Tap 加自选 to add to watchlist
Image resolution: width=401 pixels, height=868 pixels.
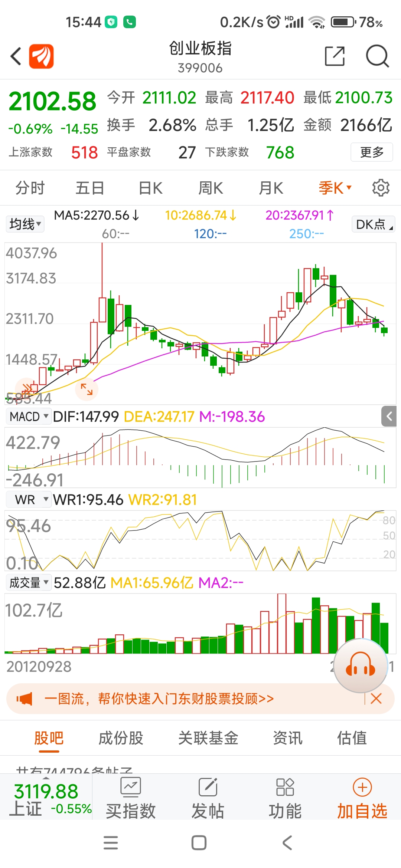point(362,798)
